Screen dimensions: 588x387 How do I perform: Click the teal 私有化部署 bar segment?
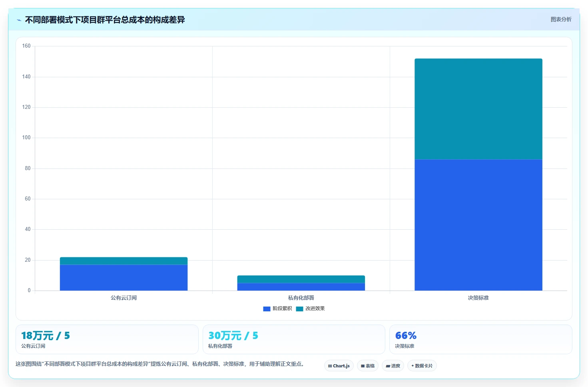301,279
